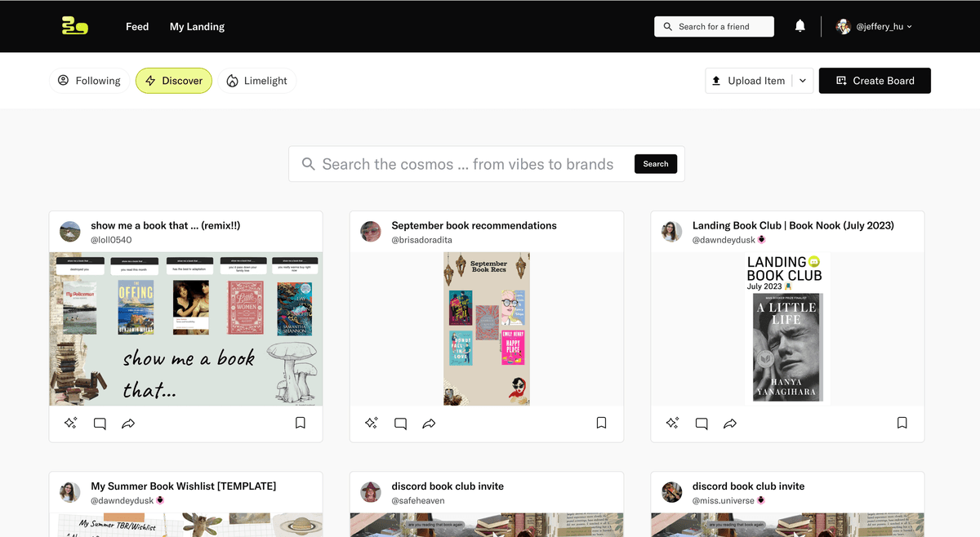This screenshot has width=980, height=537.
Task: Share the Landing Book Club post
Action: point(730,424)
